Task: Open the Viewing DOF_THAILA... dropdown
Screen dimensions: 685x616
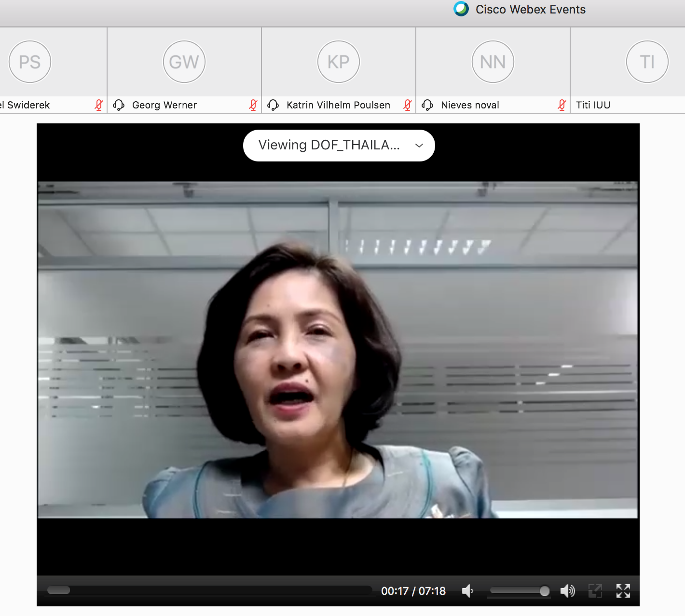Action: point(339,146)
